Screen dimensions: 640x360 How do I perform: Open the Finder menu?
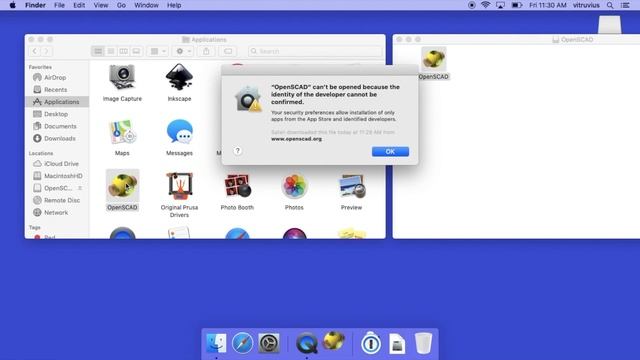[35, 5]
